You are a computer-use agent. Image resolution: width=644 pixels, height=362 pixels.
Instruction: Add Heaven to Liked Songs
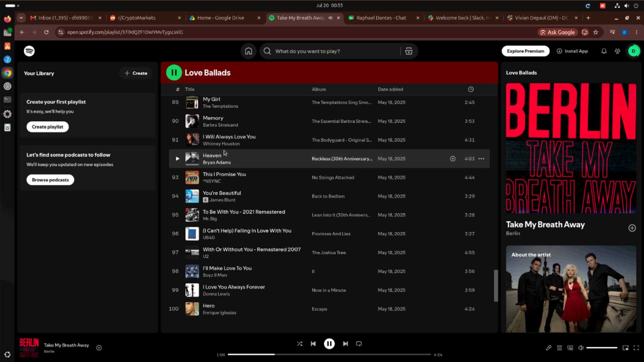tap(453, 159)
